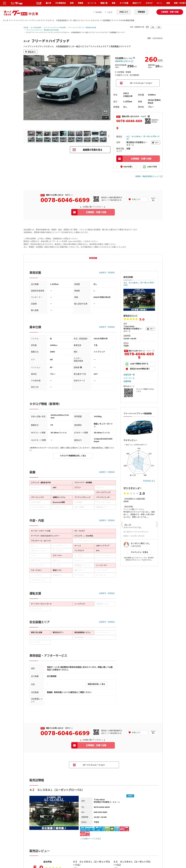Open the 輸入車 navigation tab
186x868 pixels.
point(48,3)
